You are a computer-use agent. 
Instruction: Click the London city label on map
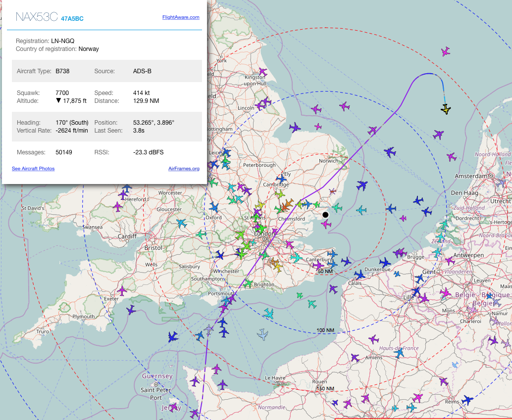point(264,233)
